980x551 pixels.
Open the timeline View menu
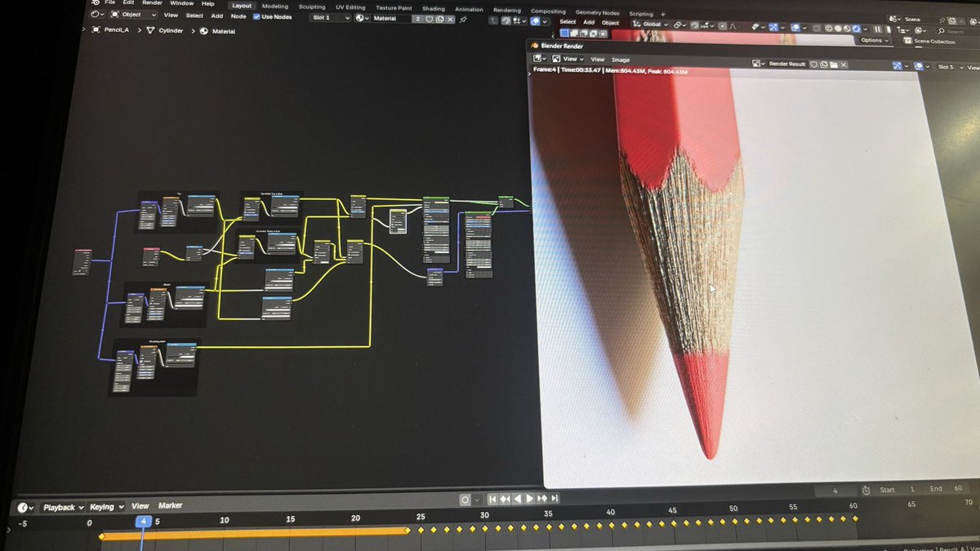click(140, 506)
